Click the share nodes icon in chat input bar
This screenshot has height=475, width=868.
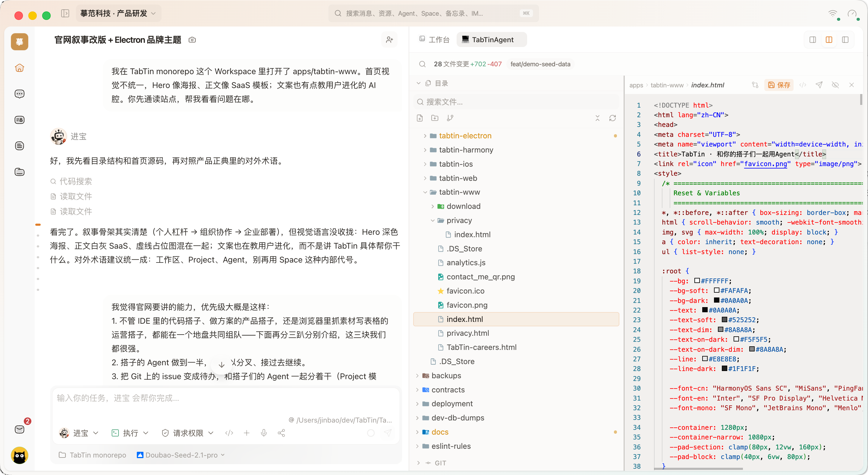point(281,433)
